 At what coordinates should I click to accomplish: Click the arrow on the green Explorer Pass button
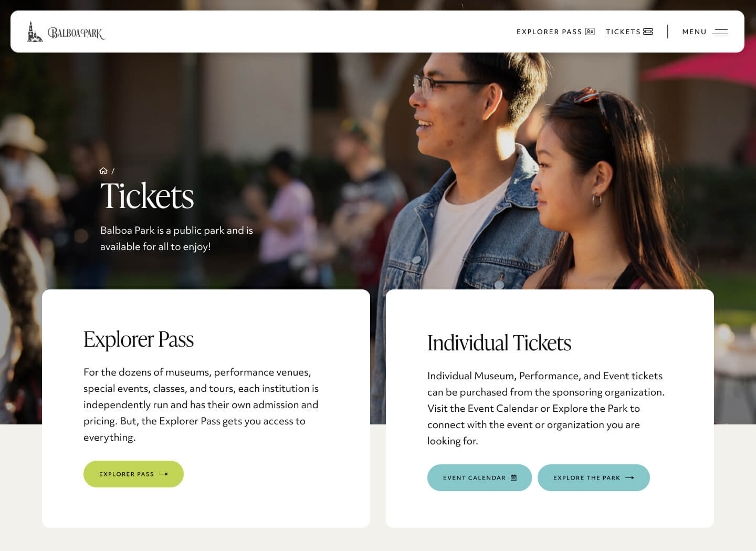pyautogui.click(x=163, y=474)
